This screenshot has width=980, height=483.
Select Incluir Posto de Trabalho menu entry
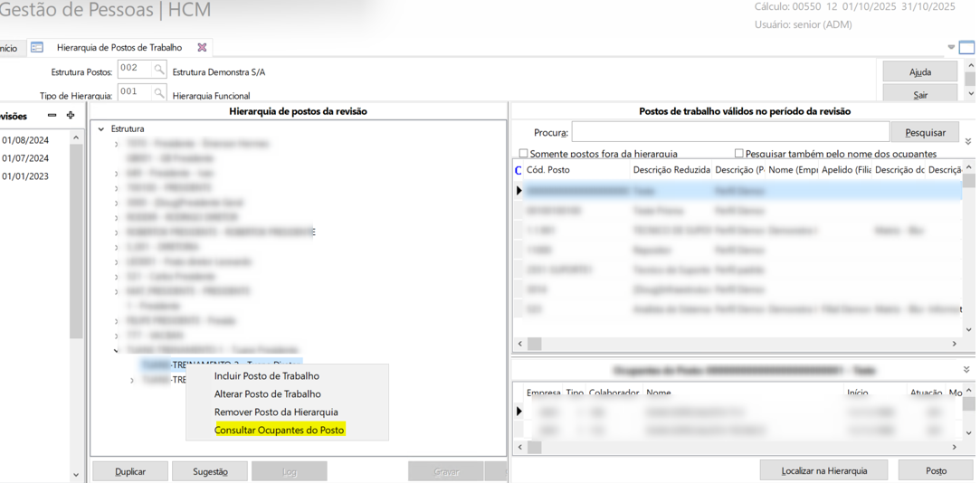(266, 376)
